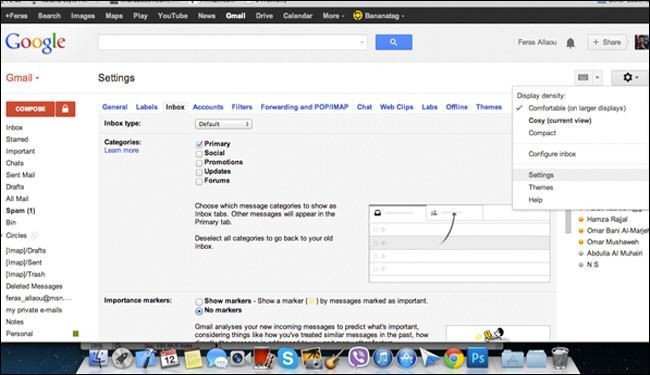The height and width of the screenshot is (375, 650).
Task: Launch GarageBand guitar icon
Action: [x=334, y=358]
